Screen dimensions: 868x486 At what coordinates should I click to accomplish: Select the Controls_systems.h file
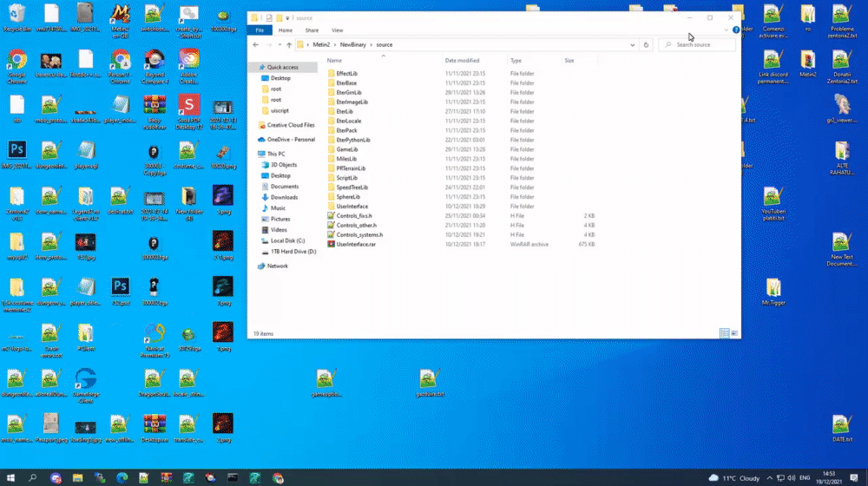[359, 234]
